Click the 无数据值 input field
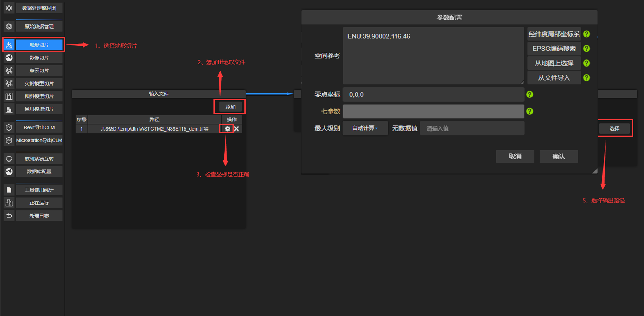The image size is (644, 316). point(472,128)
